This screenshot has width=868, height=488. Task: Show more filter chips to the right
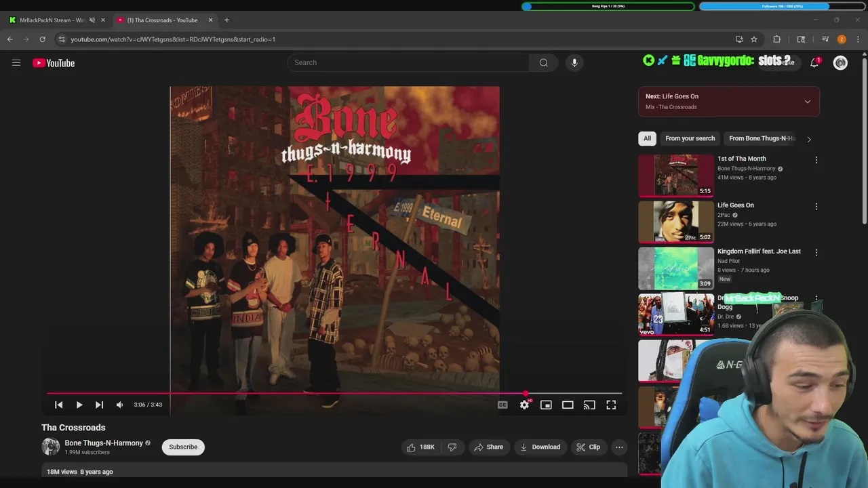pyautogui.click(x=808, y=139)
